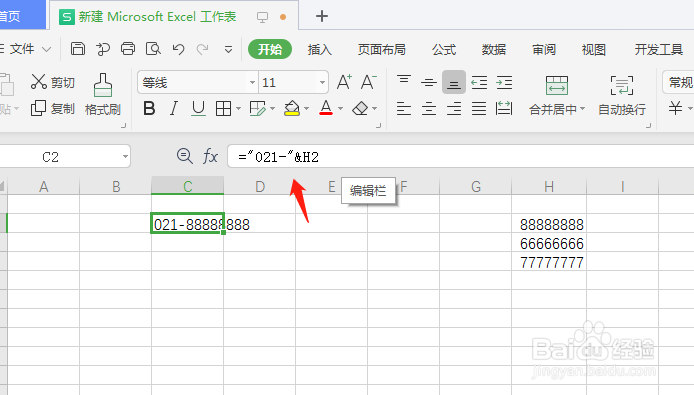694x395 pixels.
Task: Expand border style dropdown arrow
Action: click(238, 108)
